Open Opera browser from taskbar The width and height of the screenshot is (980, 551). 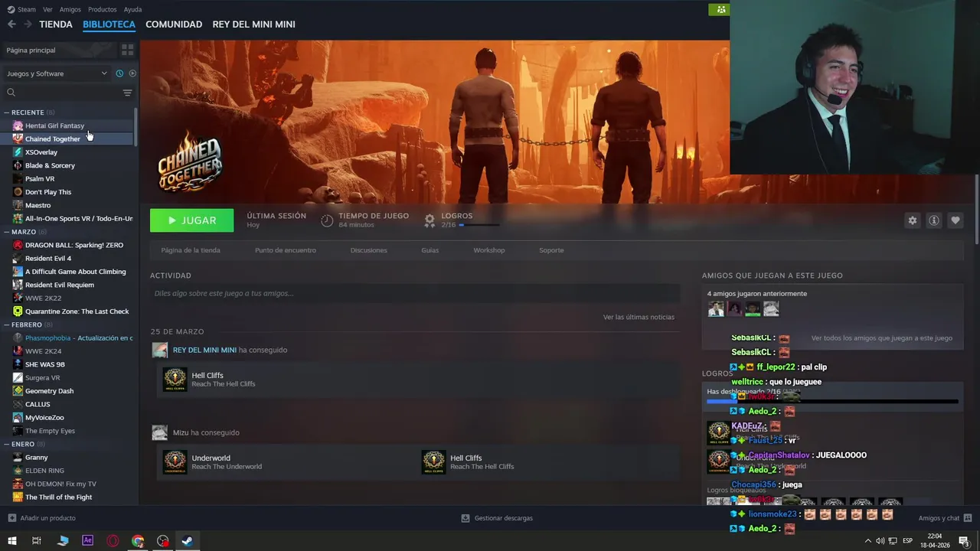pyautogui.click(x=113, y=541)
